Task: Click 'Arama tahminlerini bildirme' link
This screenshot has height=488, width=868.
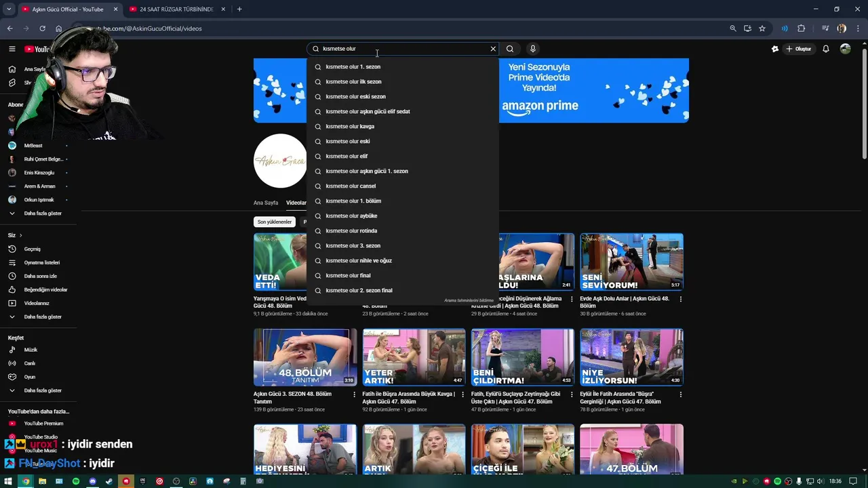Action: (469, 300)
